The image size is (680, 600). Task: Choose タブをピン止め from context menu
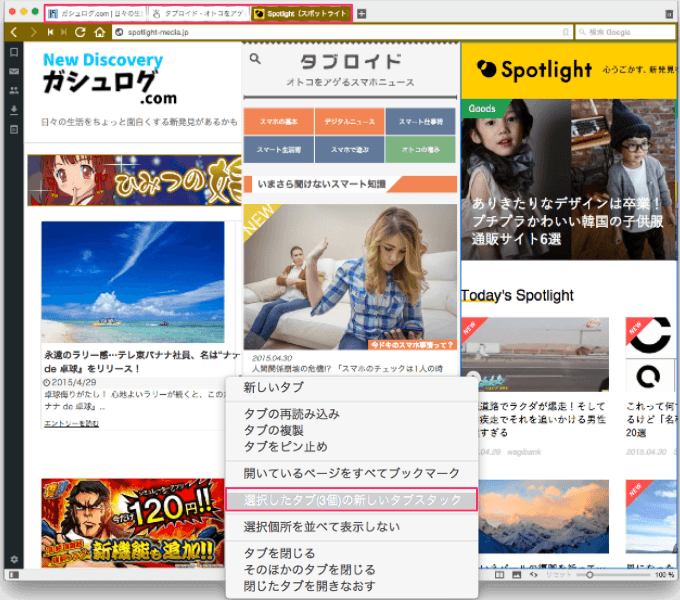[x=286, y=446]
